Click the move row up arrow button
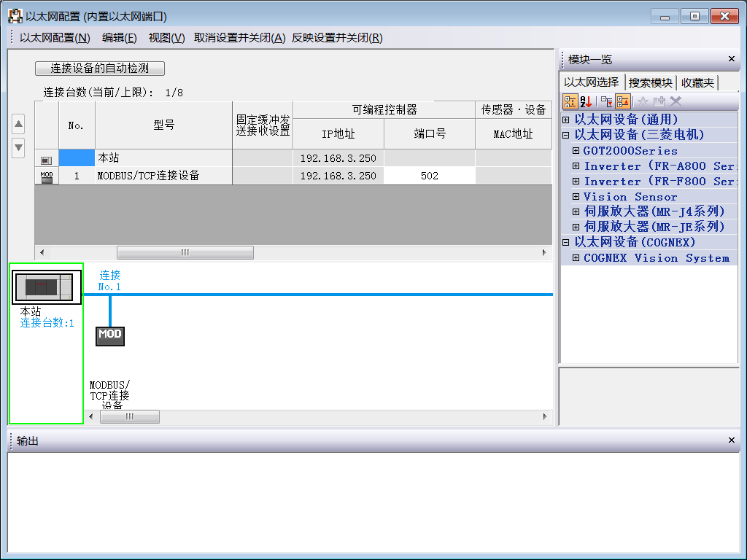This screenshot has width=747, height=560. point(19,124)
